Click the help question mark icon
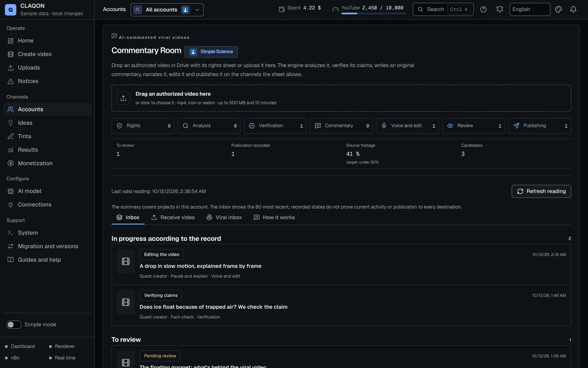 coord(484,10)
